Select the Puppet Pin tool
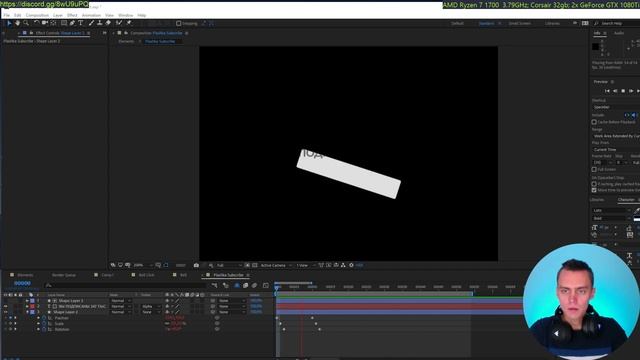 click(x=129, y=23)
